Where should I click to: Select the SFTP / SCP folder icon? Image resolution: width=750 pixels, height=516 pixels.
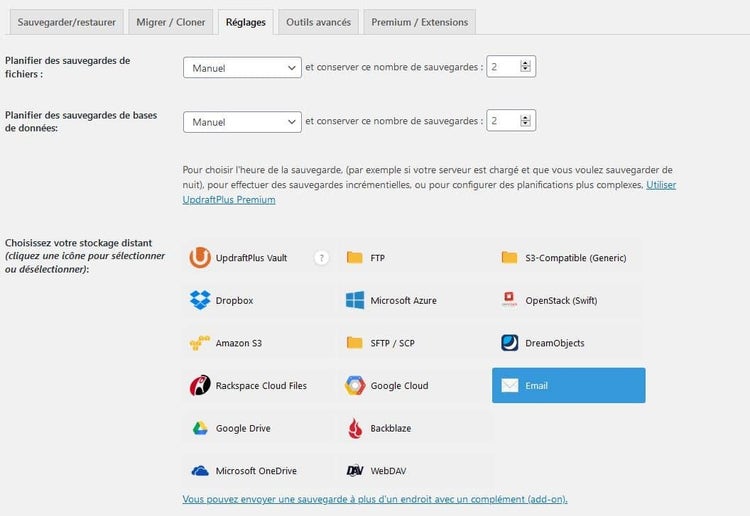point(354,343)
